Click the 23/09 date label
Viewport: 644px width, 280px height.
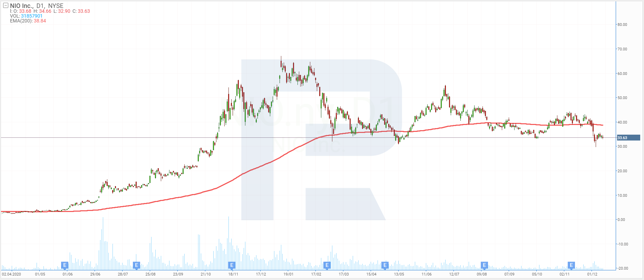click(178, 274)
